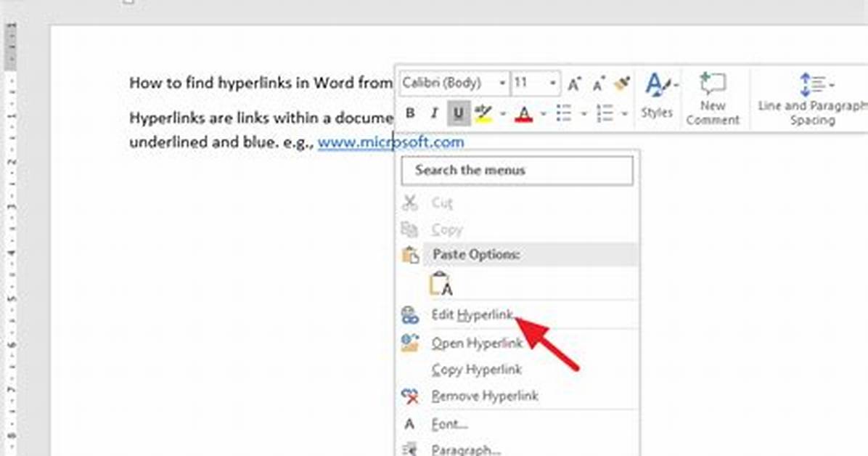Click the globe icon beside Open Hyperlink
Viewport: 868px width, 456px height.
[x=409, y=343]
